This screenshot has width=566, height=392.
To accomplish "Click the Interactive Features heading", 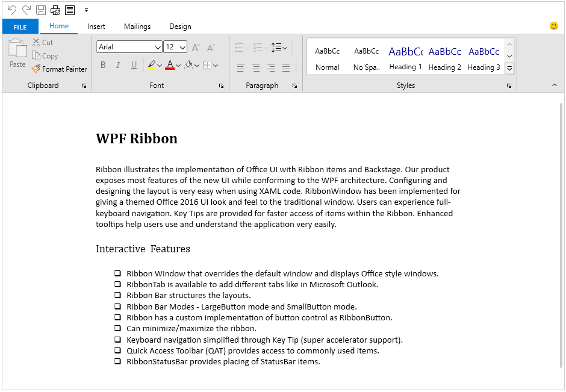I will (143, 249).
